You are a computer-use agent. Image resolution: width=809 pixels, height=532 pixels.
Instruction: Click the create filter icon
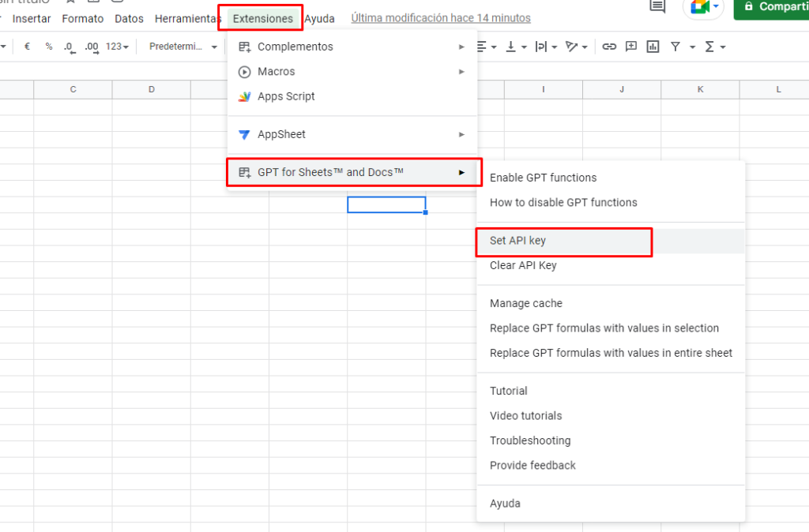point(675,47)
